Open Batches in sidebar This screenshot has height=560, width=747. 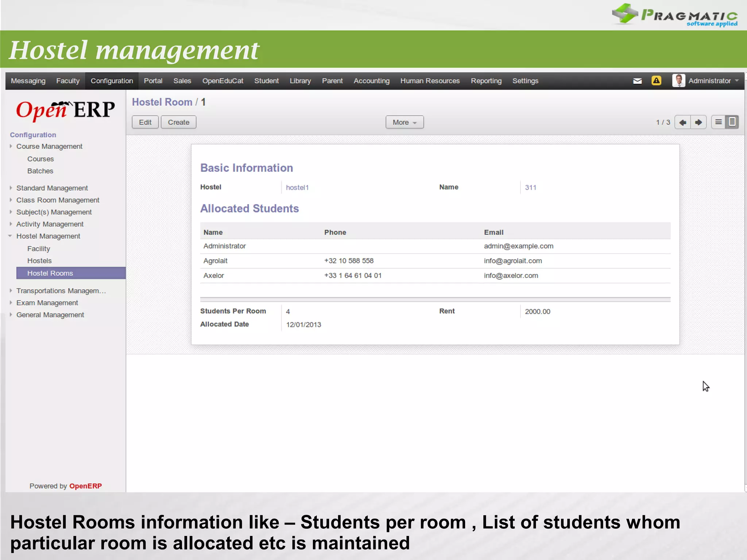click(40, 171)
